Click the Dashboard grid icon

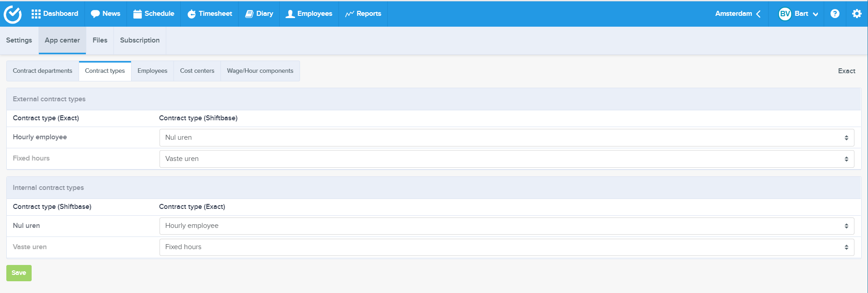tap(36, 14)
